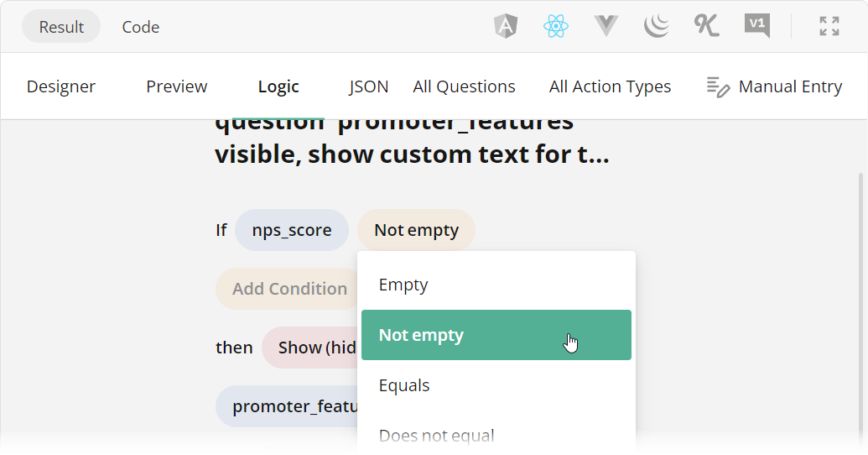Click the Manual Entry button
The image size is (868, 455).
coord(774,86)
